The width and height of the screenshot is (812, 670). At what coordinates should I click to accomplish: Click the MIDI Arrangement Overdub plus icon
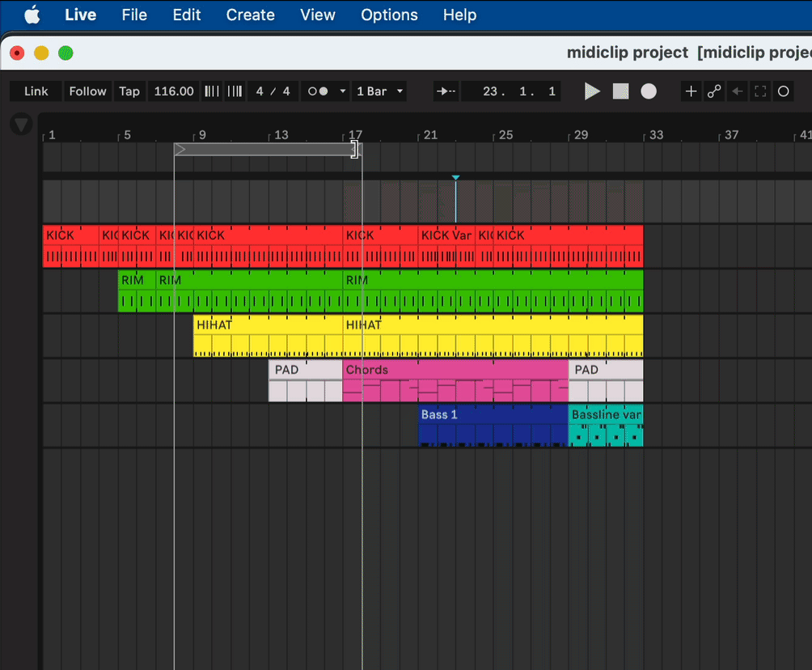[691, 91]
